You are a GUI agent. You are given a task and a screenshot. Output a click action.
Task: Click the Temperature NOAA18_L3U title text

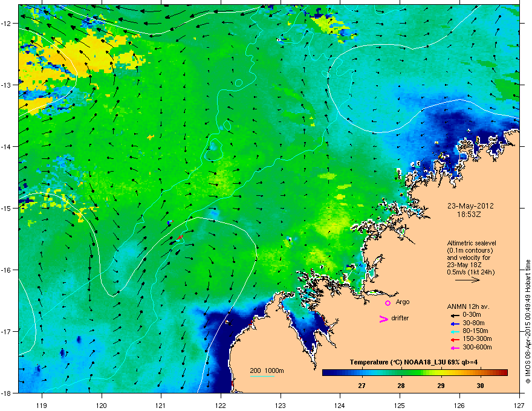[414, 362]
